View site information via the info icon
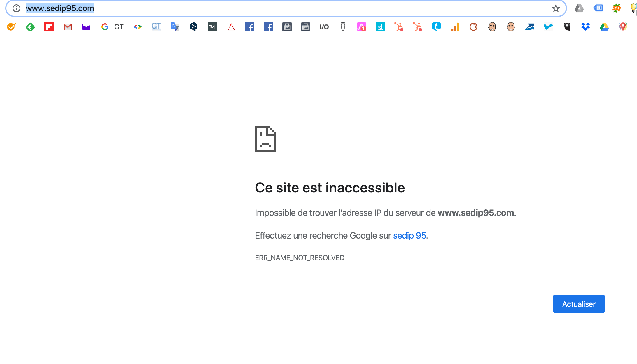Screen dimensions: 637x364 click(17, 8)
